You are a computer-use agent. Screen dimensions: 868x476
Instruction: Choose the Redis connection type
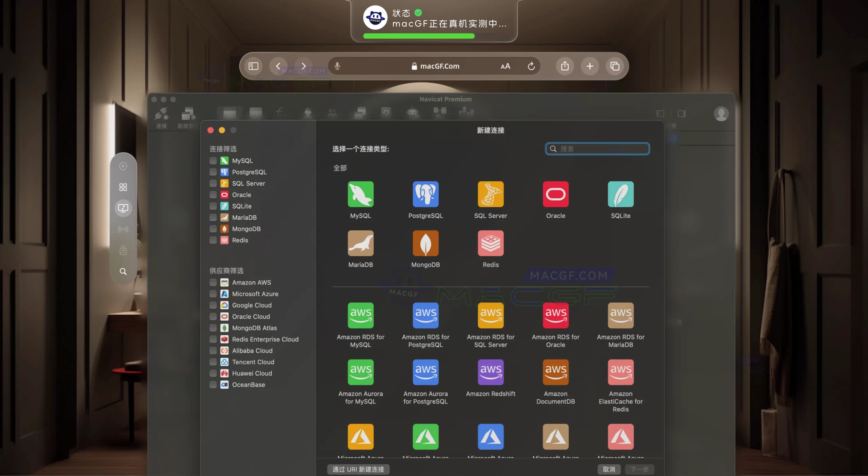point(490,244)
